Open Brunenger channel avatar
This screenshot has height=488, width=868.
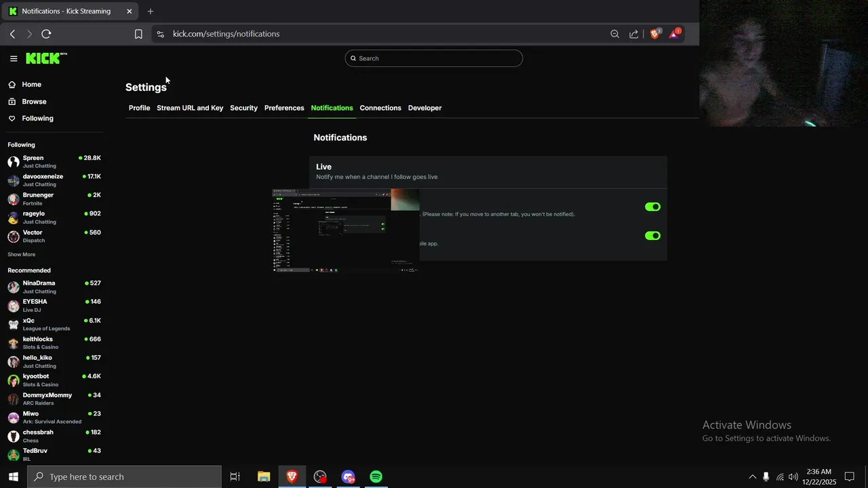pyautogui.click(x=14, y=199)
